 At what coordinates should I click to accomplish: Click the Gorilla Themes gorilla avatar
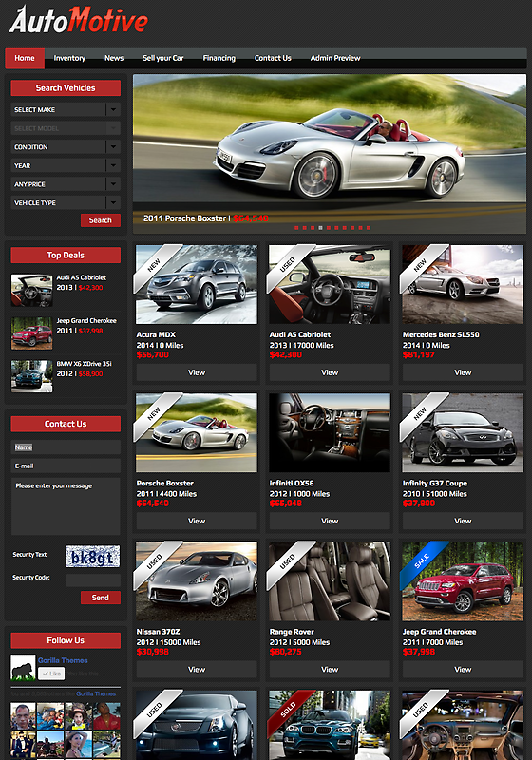coord(23,668)
